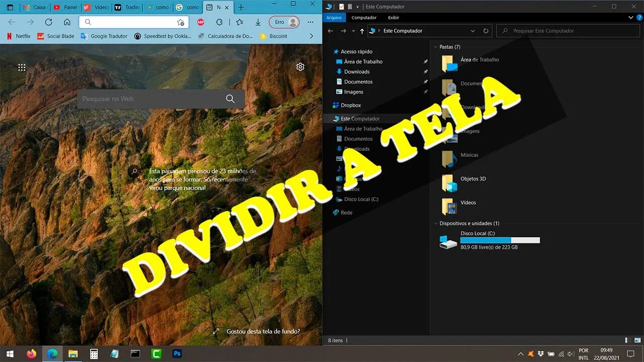This screenshot has height=362, width=644.
Task: Click Edge back arrow
Action: pyautogui.click(x=12, y=22)
